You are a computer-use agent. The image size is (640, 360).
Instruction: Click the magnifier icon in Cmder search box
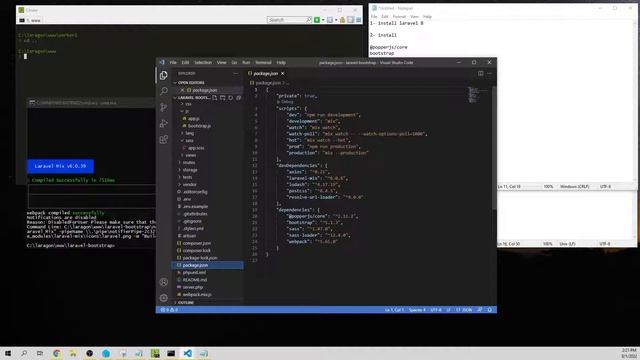point(309,20)
